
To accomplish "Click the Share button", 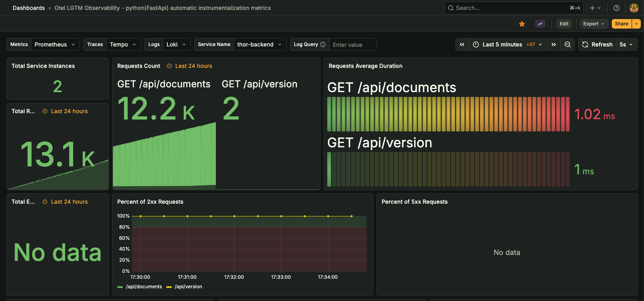I will click(x=622, y=24).
